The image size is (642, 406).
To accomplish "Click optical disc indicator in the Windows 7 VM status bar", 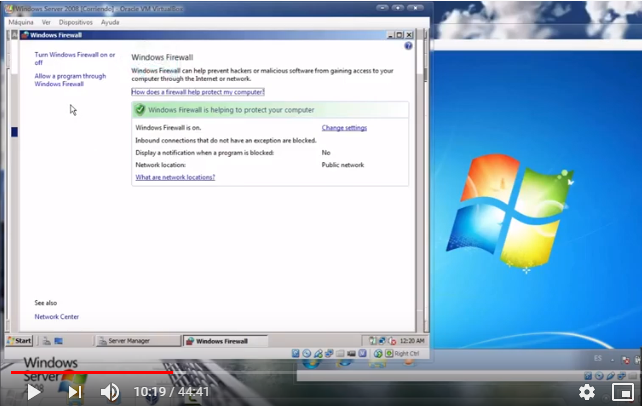I will click(599, 376).
